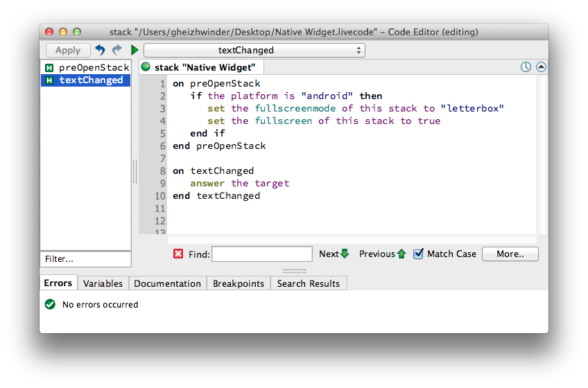Click the Find text input field

[261, 254]
